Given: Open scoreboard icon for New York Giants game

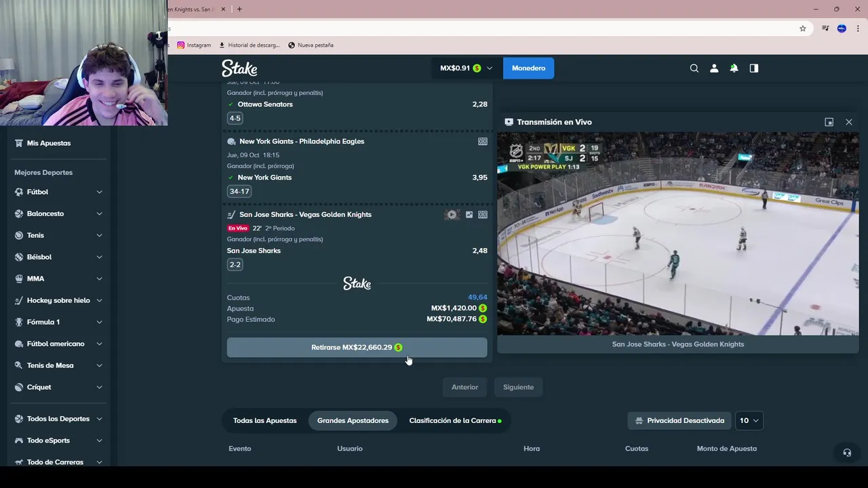Looking at the screenshot, I should pyautogui.click(x=483, y=142).
